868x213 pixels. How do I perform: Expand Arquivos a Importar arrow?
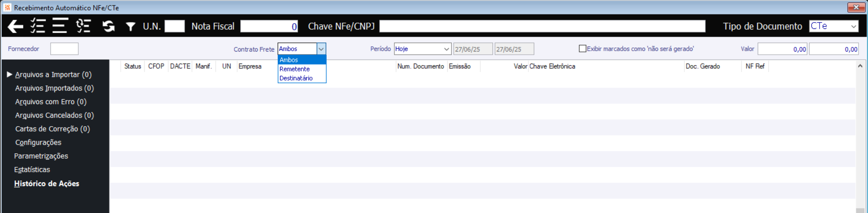coord(9,74)
